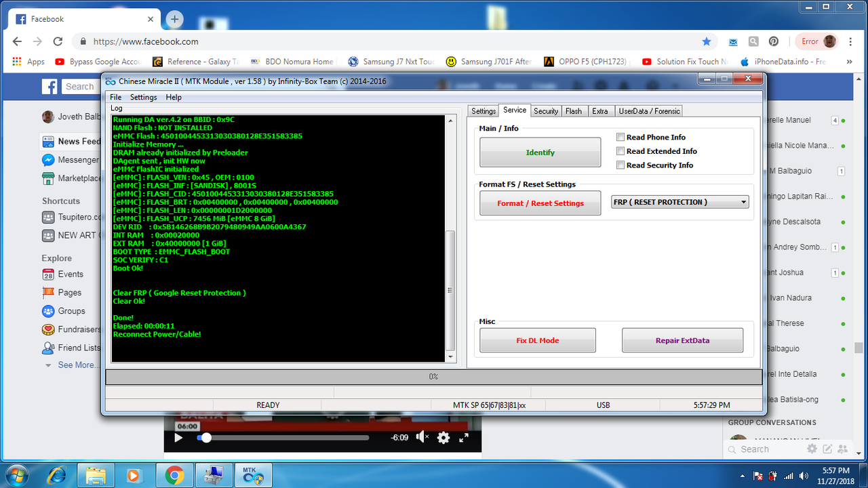Click the Fix DL Mode button

pyautogui.click(x=538, y=340)
